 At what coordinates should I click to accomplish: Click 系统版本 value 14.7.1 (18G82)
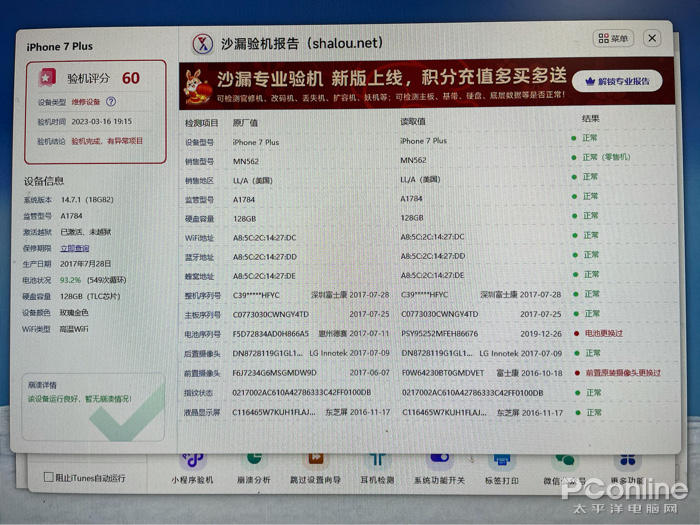point(87,200)
